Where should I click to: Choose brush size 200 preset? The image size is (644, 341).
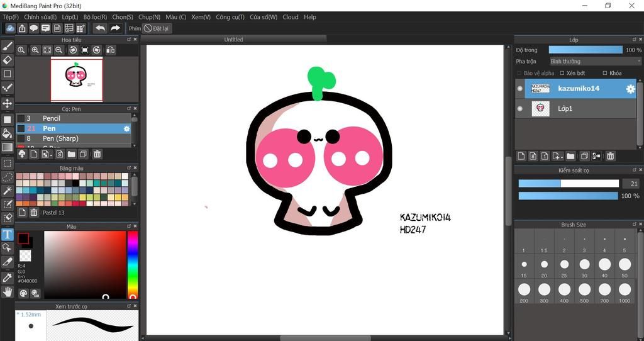[524, 293]
